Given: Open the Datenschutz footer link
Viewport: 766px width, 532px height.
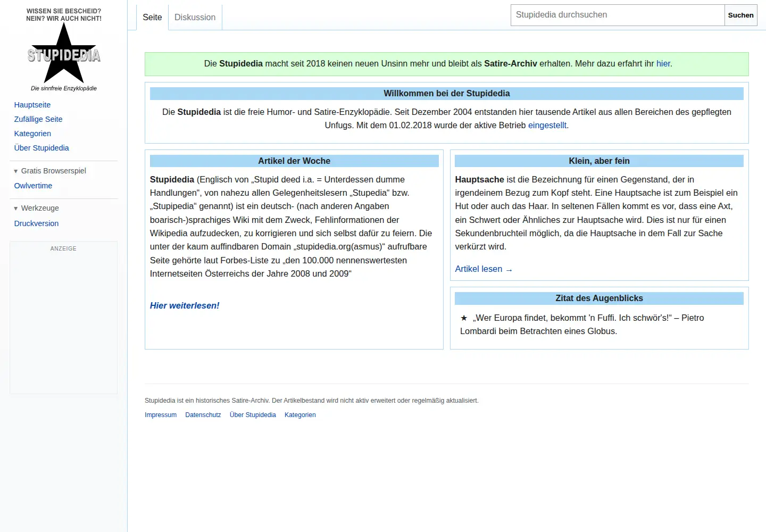Looking at the screenshot, I should tap(203, 415).
